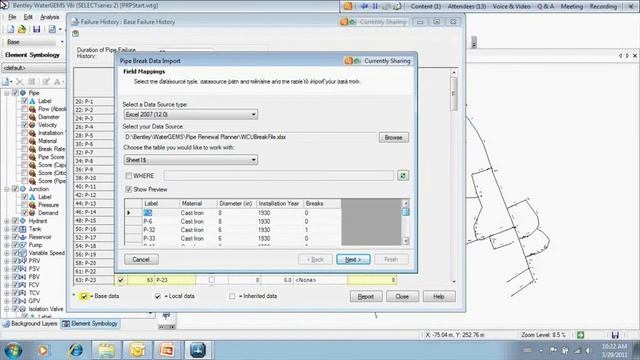Select the Pipe element icon in tree
640x360 pixels.
pyautogui.click(x=23, y=93)
